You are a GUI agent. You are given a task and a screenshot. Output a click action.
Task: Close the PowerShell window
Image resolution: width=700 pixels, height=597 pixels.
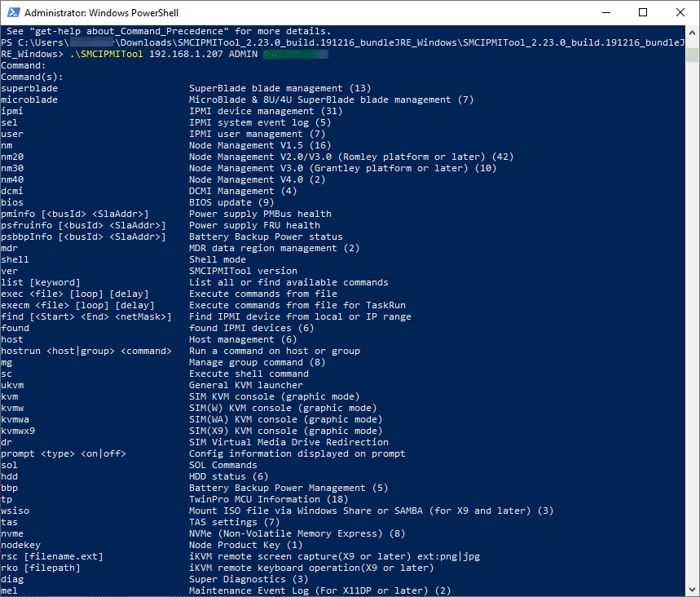click(680, 12)
